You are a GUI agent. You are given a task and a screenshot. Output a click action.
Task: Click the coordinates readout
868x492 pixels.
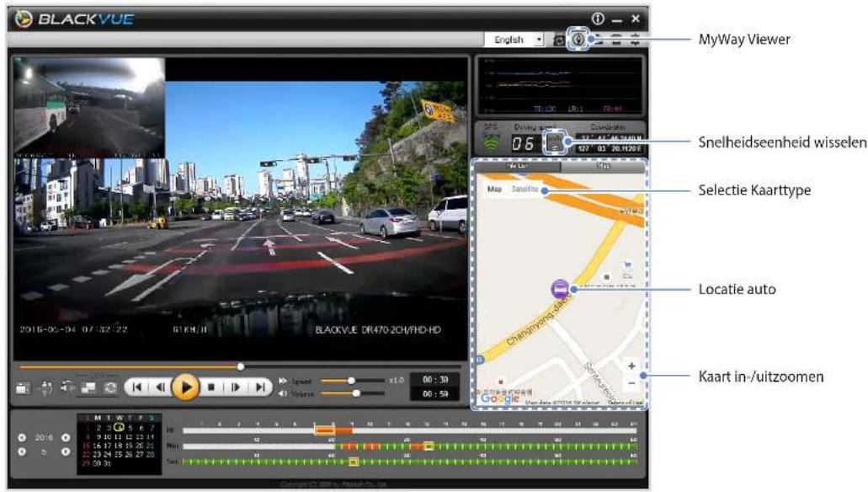609,143
